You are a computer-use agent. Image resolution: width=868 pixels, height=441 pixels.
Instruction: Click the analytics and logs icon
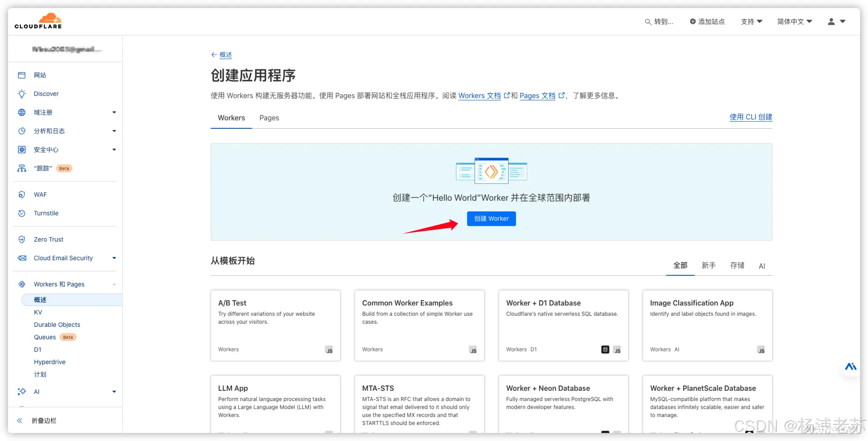(22, 131)
